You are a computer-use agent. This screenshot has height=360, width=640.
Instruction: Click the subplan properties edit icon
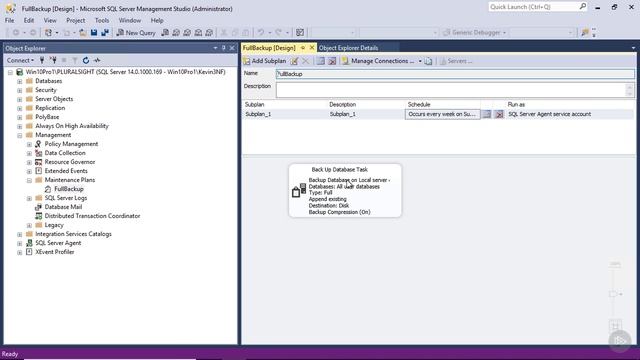(x=294, y=61)
